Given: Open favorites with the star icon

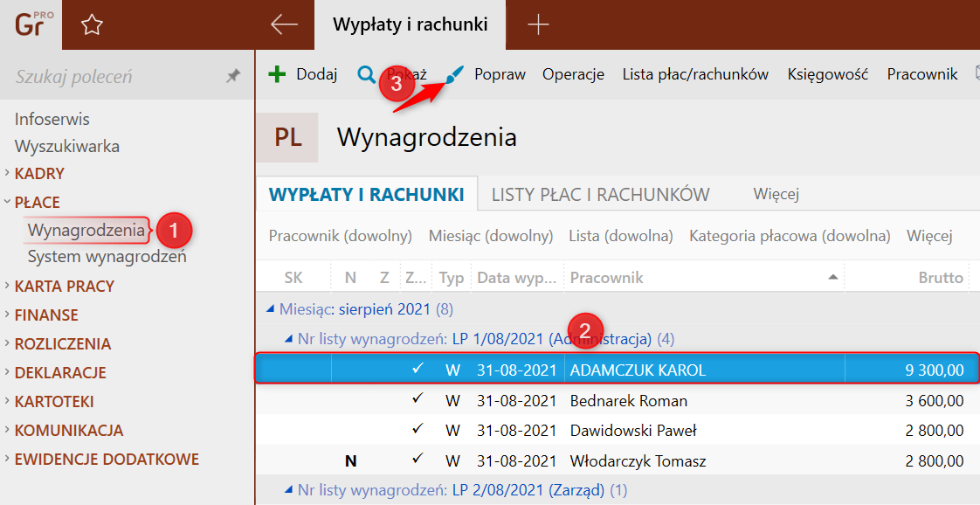Looking at the screenshot, I should [x=92, y=25].
